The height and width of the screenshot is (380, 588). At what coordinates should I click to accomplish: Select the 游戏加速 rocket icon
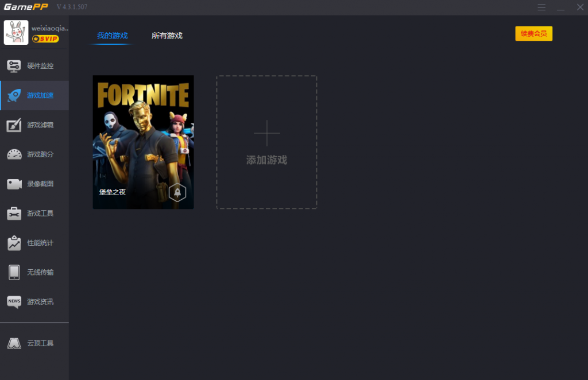(14, 95)
